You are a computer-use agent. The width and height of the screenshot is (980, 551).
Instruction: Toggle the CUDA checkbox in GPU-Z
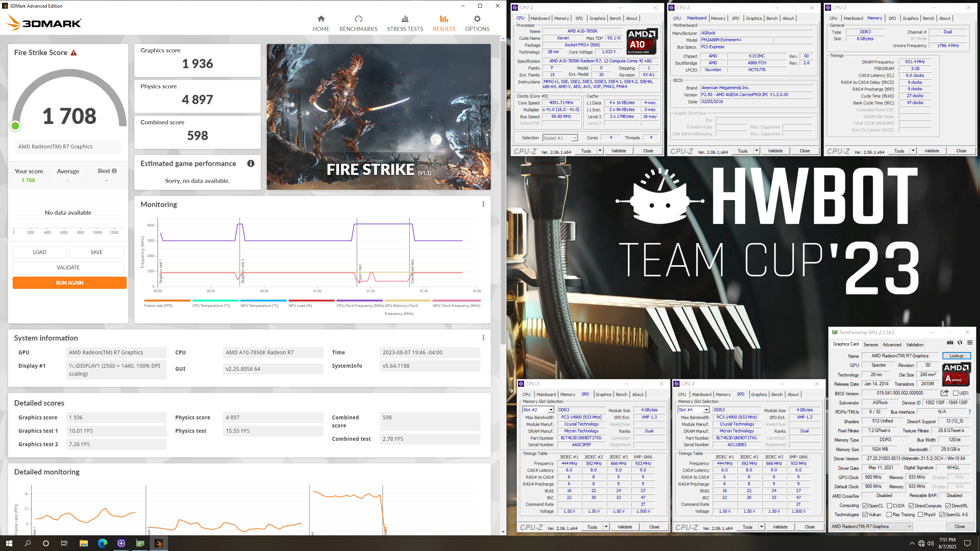(x=890, y=505)
